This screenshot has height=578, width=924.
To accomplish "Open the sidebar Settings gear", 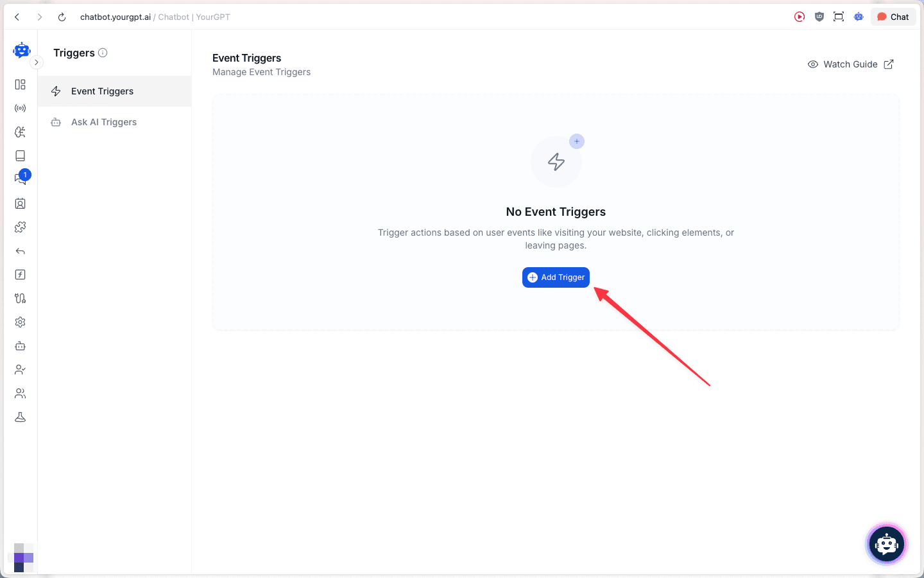I will coord(20,322).
